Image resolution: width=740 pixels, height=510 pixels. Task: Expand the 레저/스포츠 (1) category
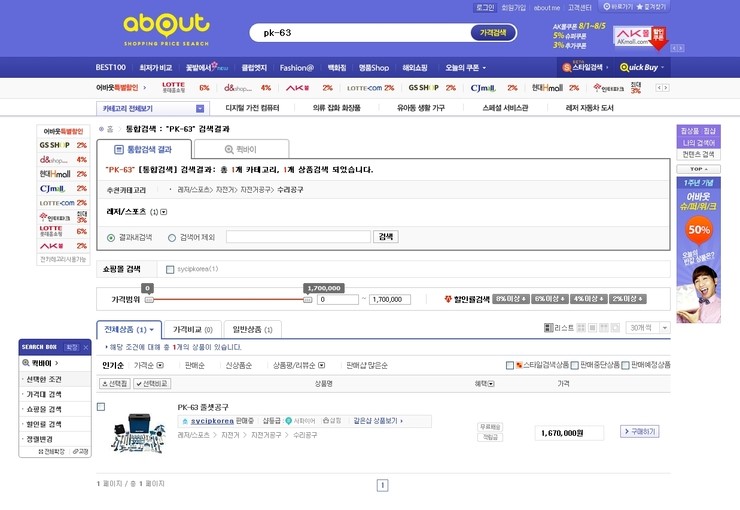tap(164, 212)
